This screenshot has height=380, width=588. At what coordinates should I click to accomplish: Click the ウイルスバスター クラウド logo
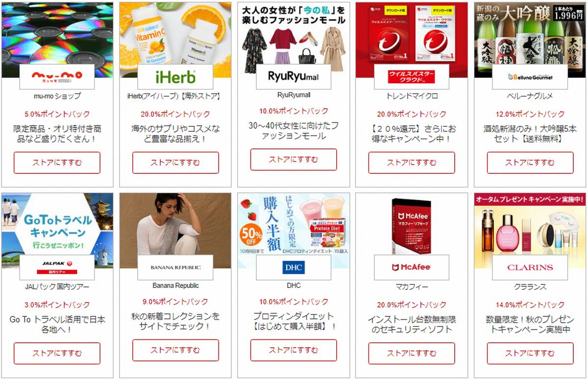[412, 76]
